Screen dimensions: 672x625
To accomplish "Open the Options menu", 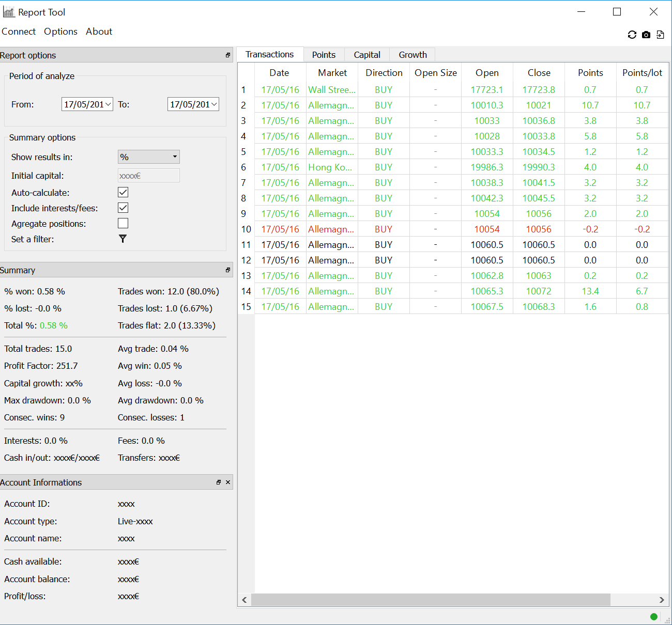I will coord(60,32).
